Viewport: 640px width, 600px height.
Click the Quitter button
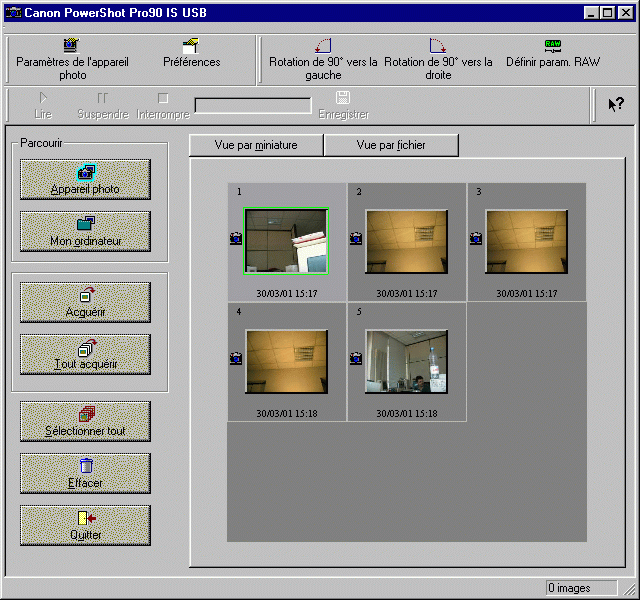coord(85,525)
